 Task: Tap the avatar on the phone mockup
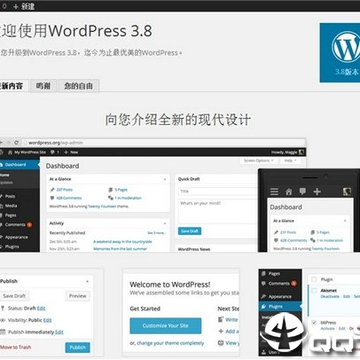[347, 192]
